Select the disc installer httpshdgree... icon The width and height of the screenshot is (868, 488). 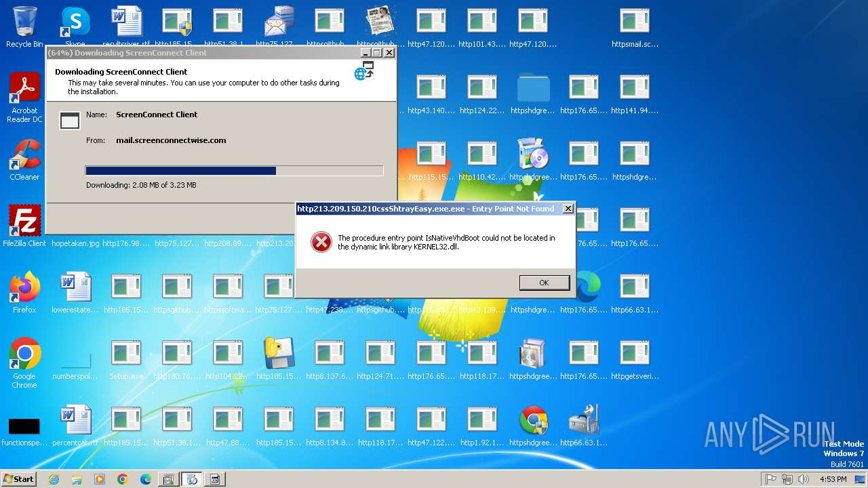(x=533, y=160)
